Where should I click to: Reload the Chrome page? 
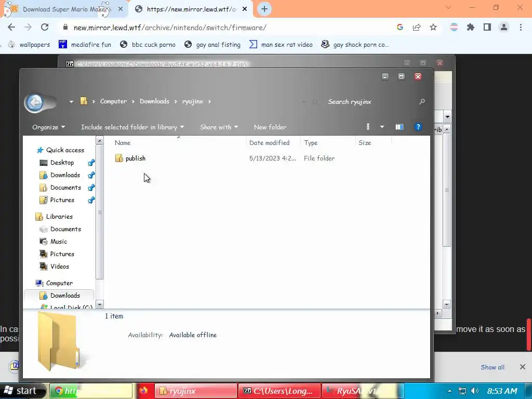45,27
